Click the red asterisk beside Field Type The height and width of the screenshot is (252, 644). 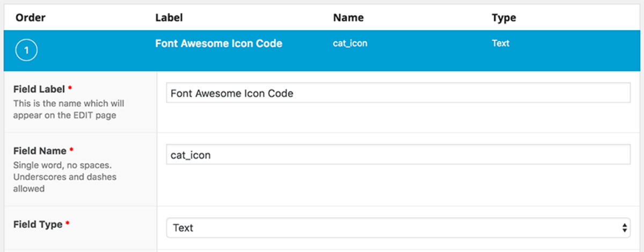point(68,223)
